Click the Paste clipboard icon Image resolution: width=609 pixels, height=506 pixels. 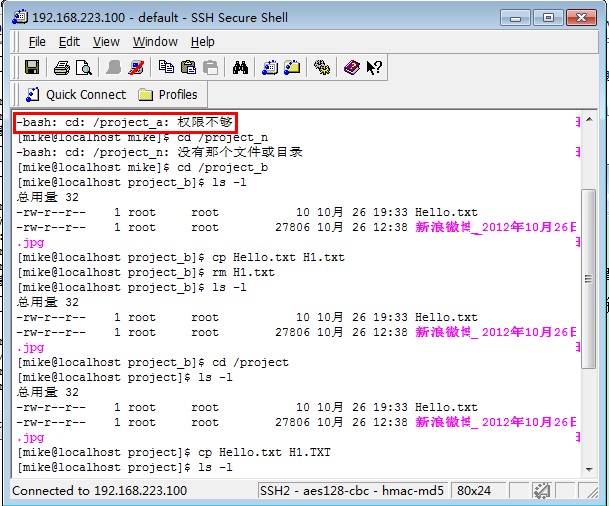(x=188, y=67)
